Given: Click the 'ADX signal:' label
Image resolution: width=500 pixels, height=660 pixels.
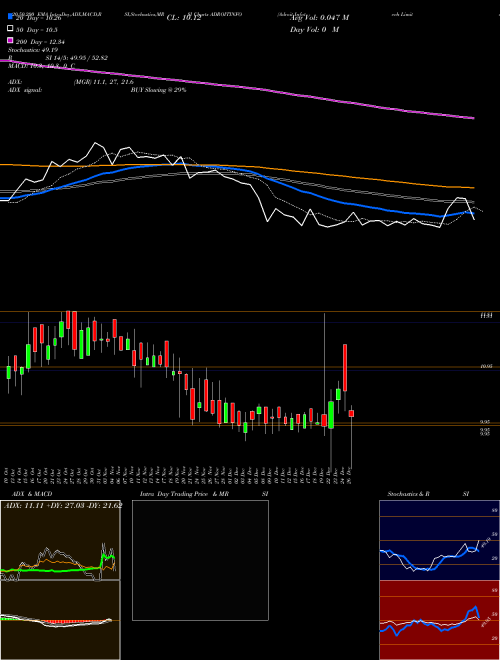Looking at the screenshot, I should 25,90.
